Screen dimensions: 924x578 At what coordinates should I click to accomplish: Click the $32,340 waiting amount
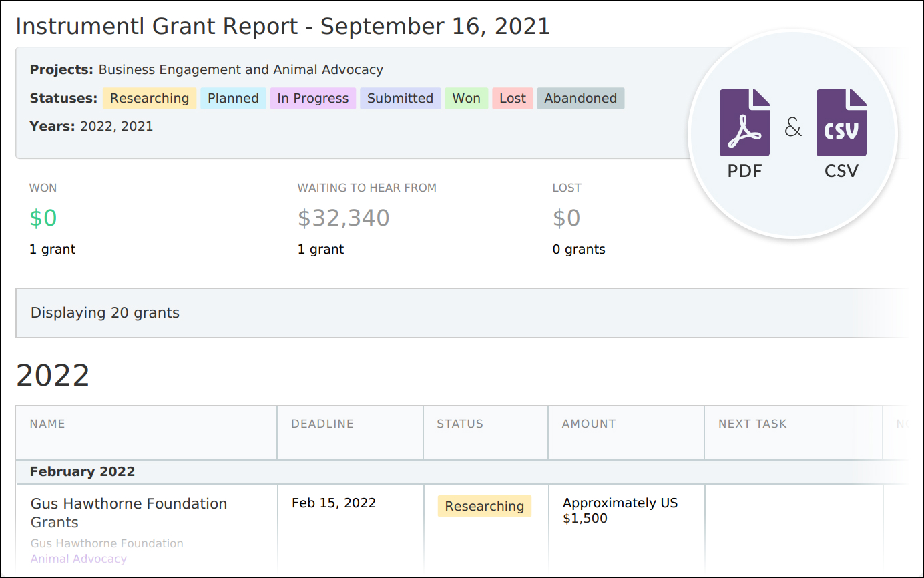pos(344,218)
